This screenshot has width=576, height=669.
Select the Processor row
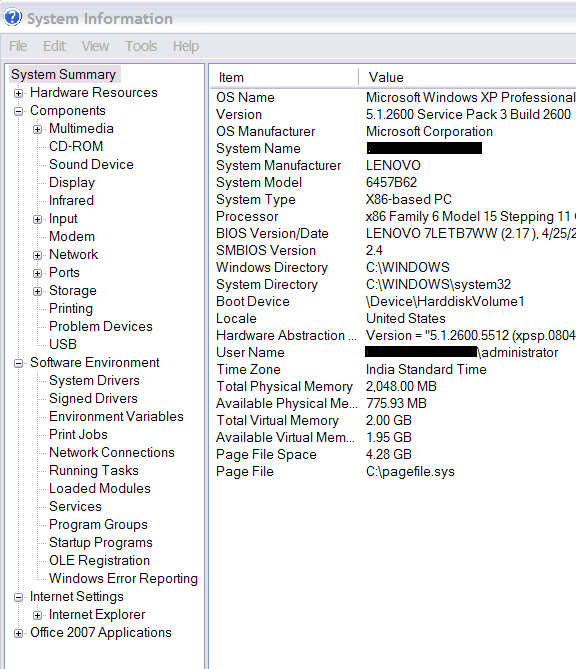[x=393, y=216]
